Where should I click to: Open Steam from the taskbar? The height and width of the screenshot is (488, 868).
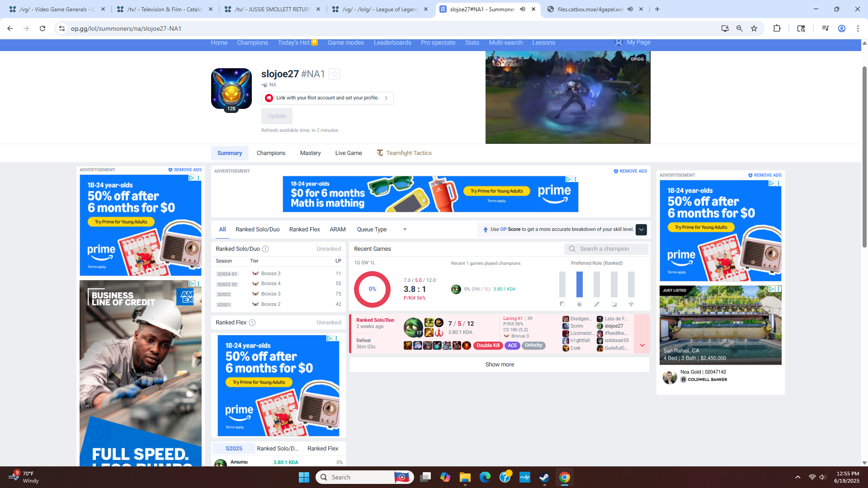coord(544,477)
